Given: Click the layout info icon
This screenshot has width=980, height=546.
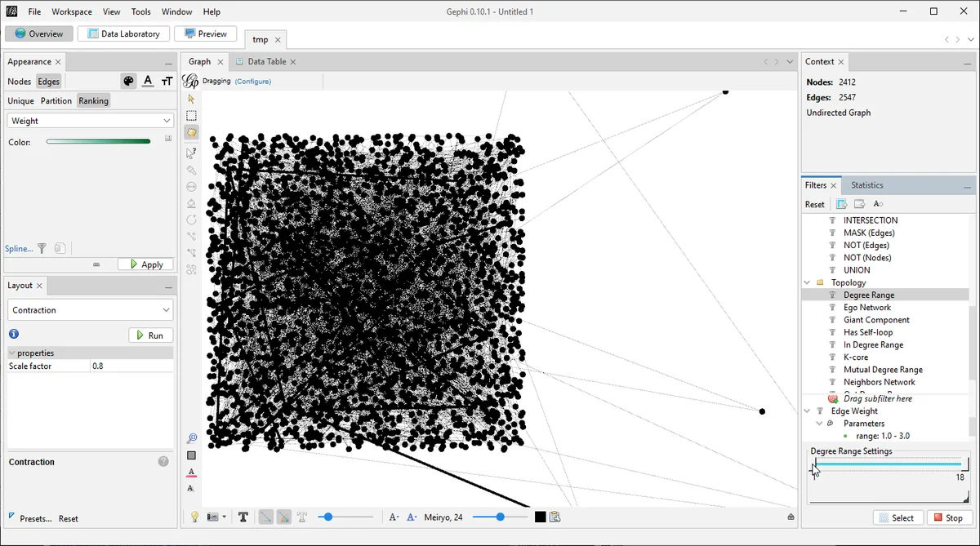Looking at the screenshot, I should 14,335.
